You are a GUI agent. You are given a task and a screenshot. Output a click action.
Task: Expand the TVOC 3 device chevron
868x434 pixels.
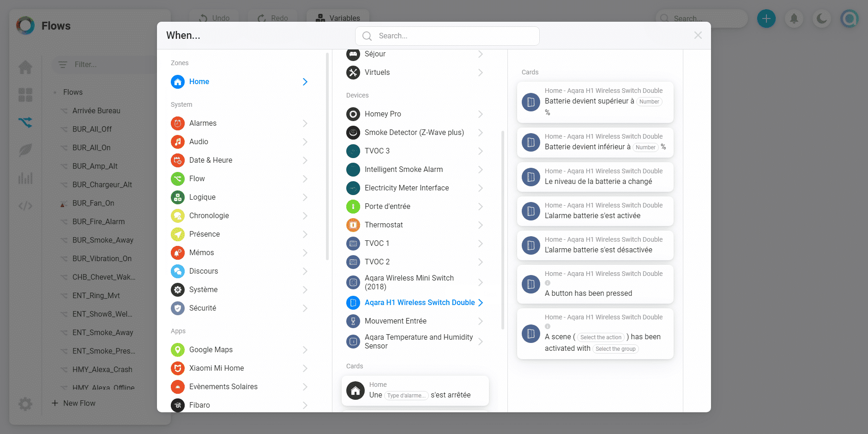[x=480, y=151]
